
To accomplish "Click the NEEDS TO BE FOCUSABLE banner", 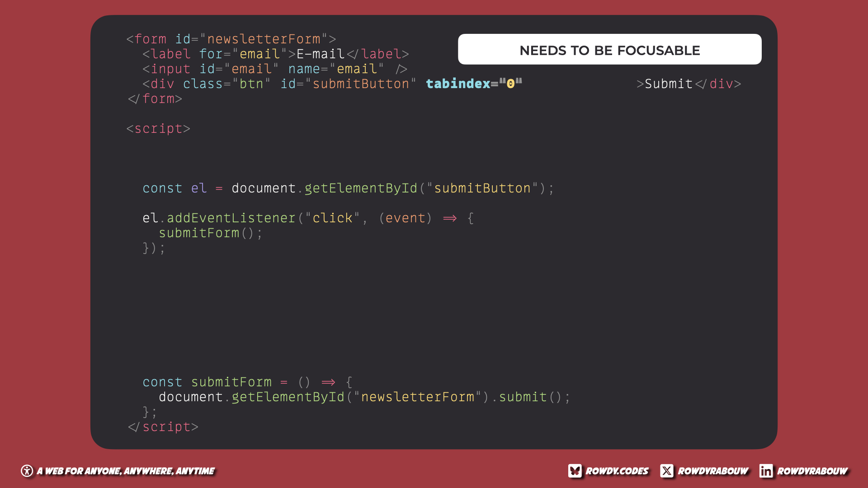I will tap(609, 49).
